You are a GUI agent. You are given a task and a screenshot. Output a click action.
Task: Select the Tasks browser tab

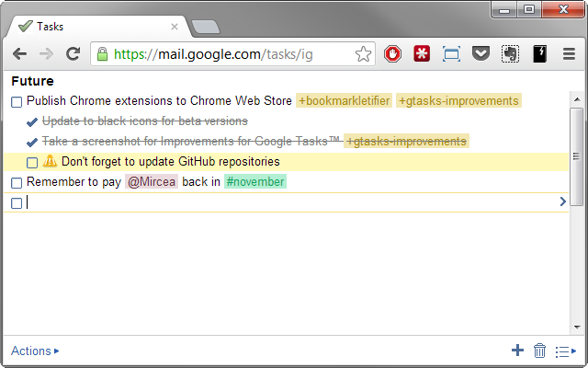click(97, 27)
